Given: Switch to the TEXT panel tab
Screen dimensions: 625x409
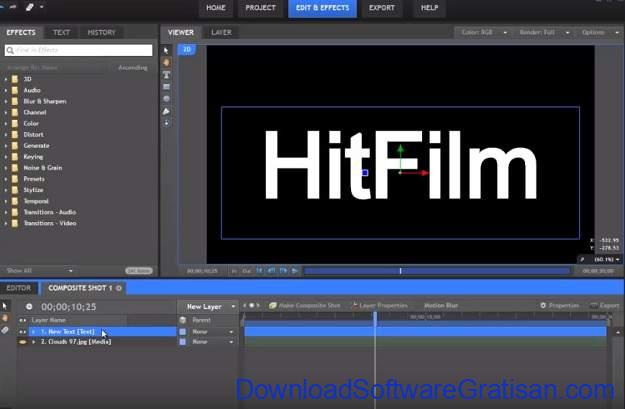Looking at the screenshot, I should coord(61,33).
